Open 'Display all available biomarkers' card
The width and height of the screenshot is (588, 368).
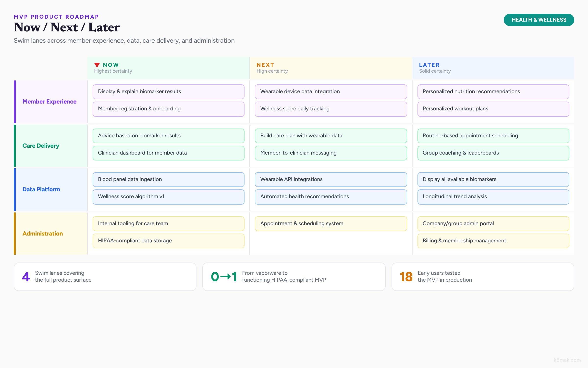tap(493, 180)
